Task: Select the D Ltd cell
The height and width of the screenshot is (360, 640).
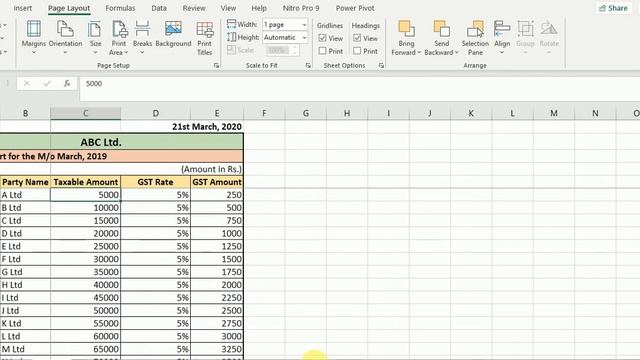Action: coord(25,233)
